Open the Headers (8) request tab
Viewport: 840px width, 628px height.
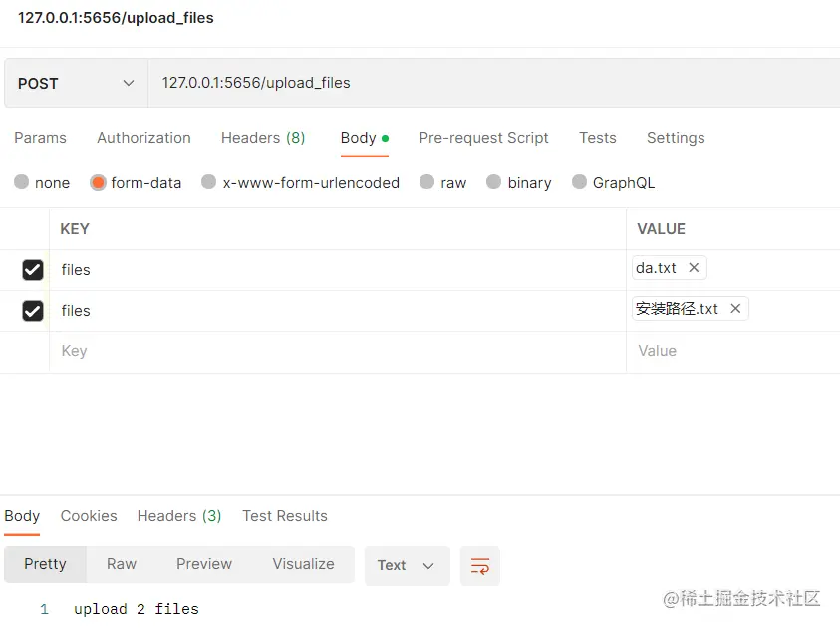pos(263,138)
